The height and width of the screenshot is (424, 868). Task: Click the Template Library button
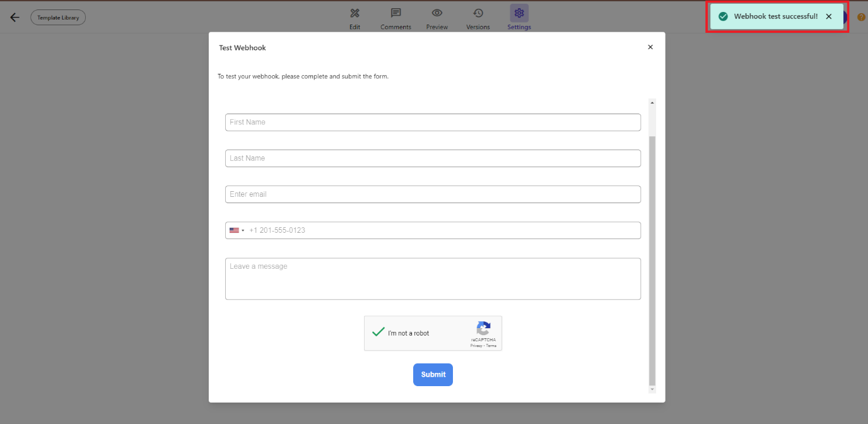58,18
